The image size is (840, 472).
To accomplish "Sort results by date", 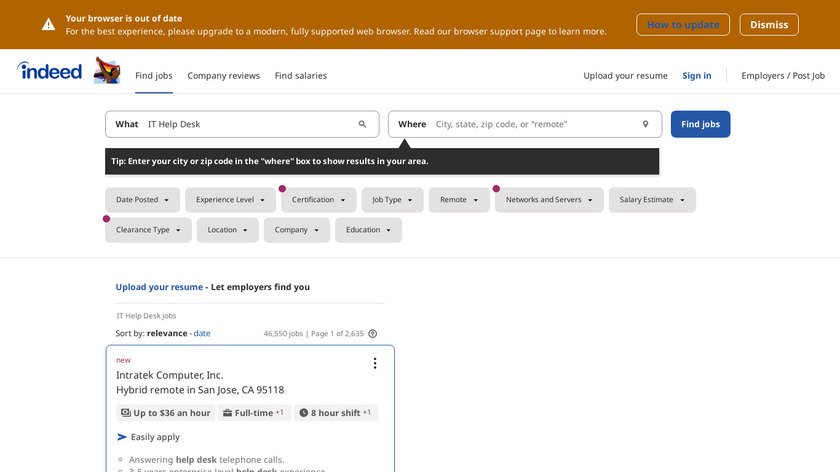I will tap(202, 333).
